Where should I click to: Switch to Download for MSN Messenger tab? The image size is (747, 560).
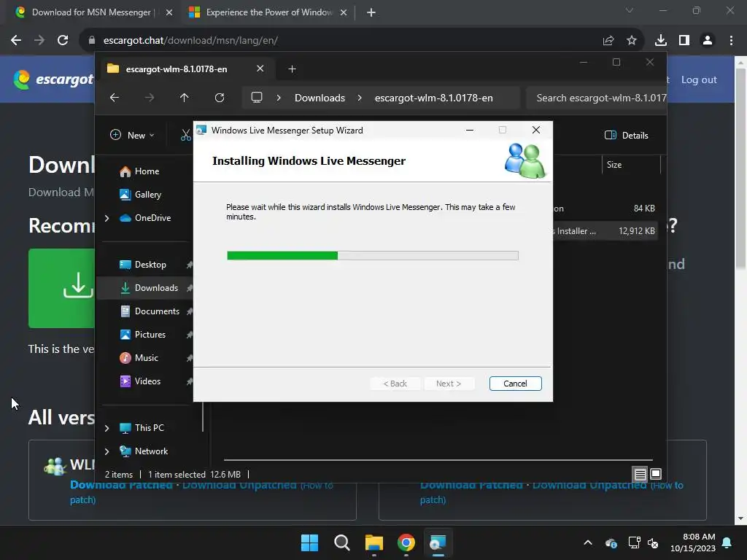[90, 12]
